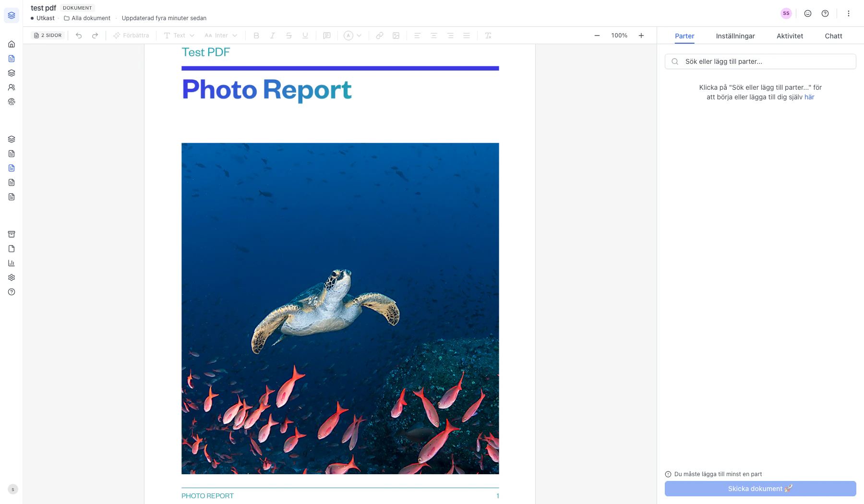Open the users/contacts icon in sidebar
This screenshot has width=864, height=504.
point(12,87)
